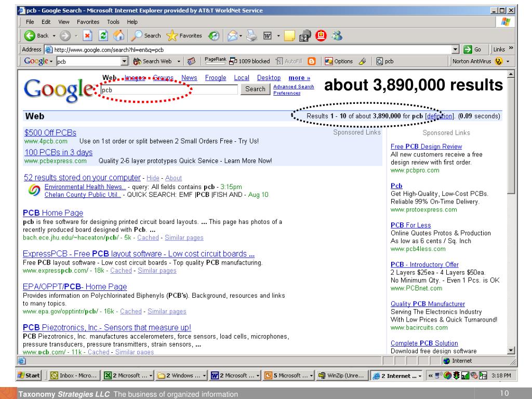Open the Norton AntiVirus dropdown arrow
The height and width of the screenshot is (399, 532).
click(x=508, y=61)
